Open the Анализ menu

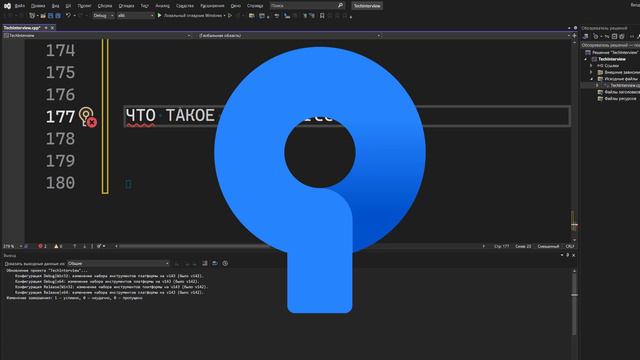162,6
